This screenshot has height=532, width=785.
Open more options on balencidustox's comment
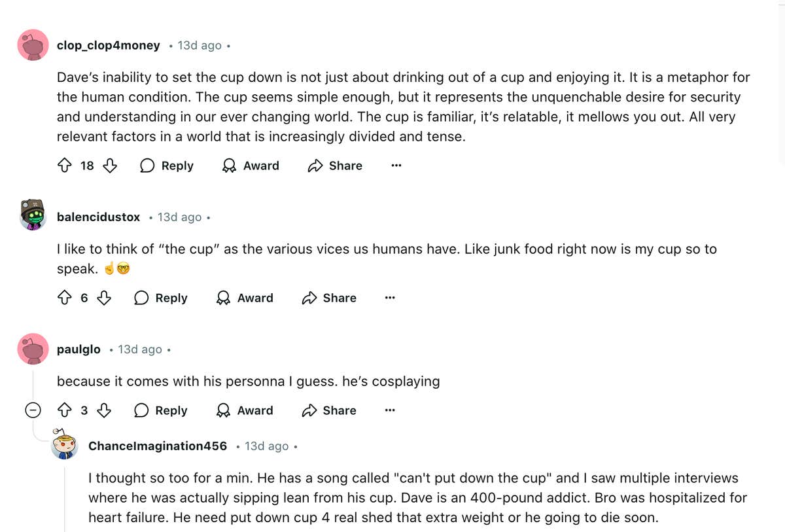coord(390,298)
